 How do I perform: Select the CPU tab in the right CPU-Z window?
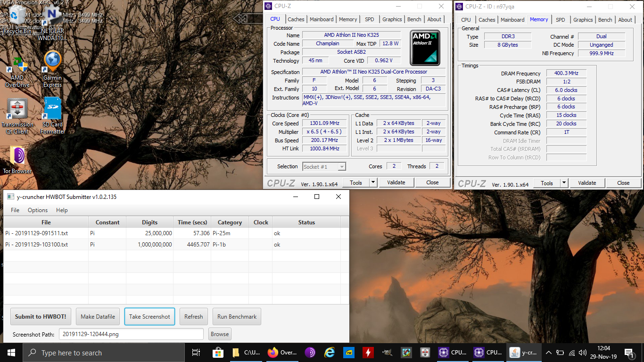pyautogui.click(x=466, y=20)
